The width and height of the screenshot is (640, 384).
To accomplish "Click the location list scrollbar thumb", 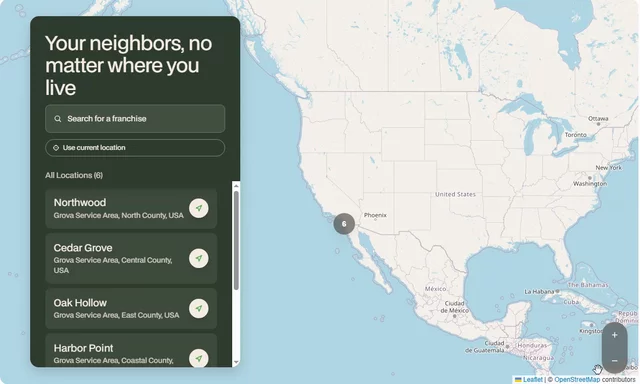I will pos(236,241).
